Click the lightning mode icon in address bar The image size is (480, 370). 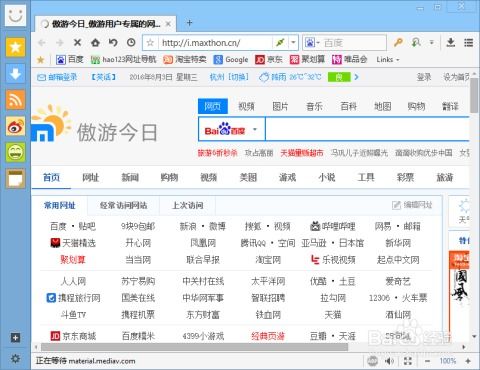coord(280,42)
